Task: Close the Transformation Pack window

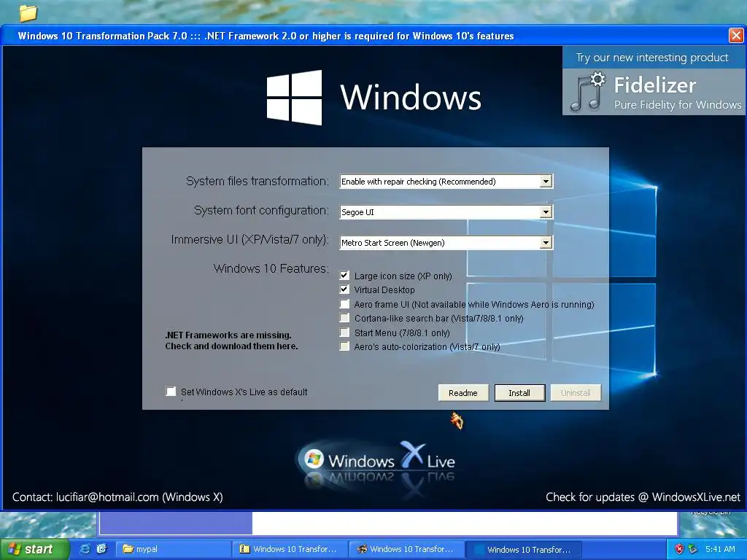Action: tap(736, 35)
